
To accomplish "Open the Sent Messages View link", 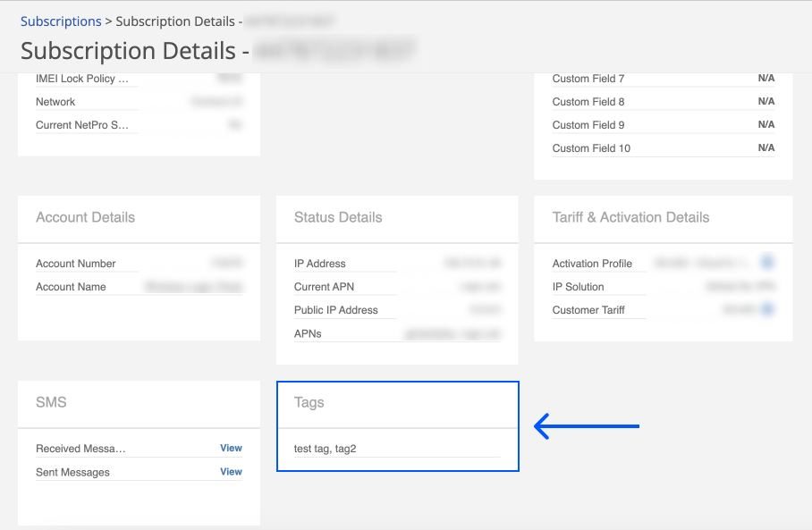I will (x=231, y=472).
